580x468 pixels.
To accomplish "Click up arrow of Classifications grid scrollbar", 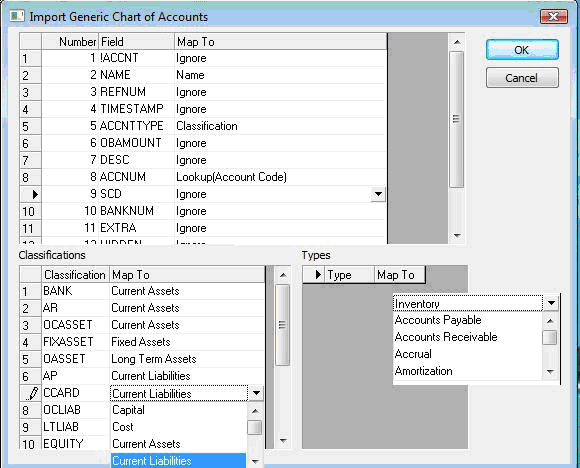I will point(283,275).
